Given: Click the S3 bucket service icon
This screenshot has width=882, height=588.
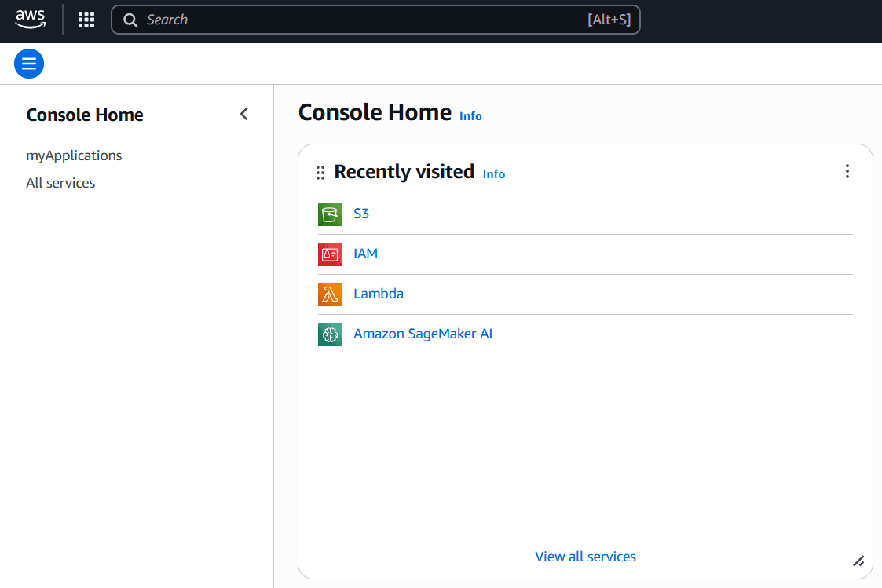Looking at the screenshot, I should coord(330,214).
